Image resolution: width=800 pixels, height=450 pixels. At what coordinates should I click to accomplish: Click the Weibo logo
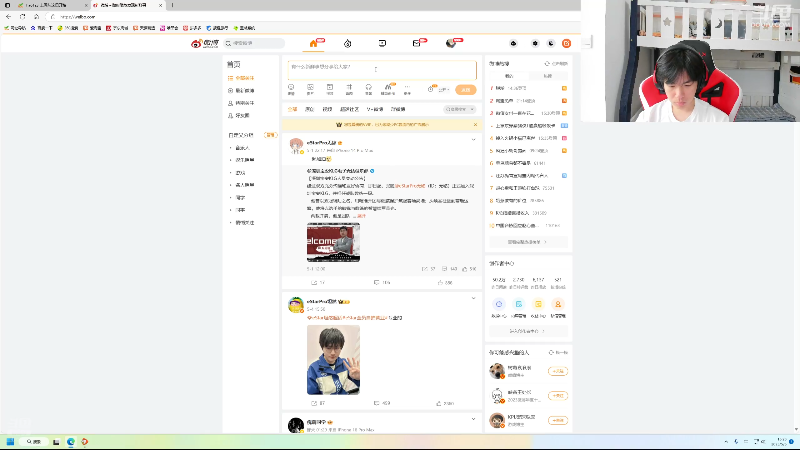(205, 43)
